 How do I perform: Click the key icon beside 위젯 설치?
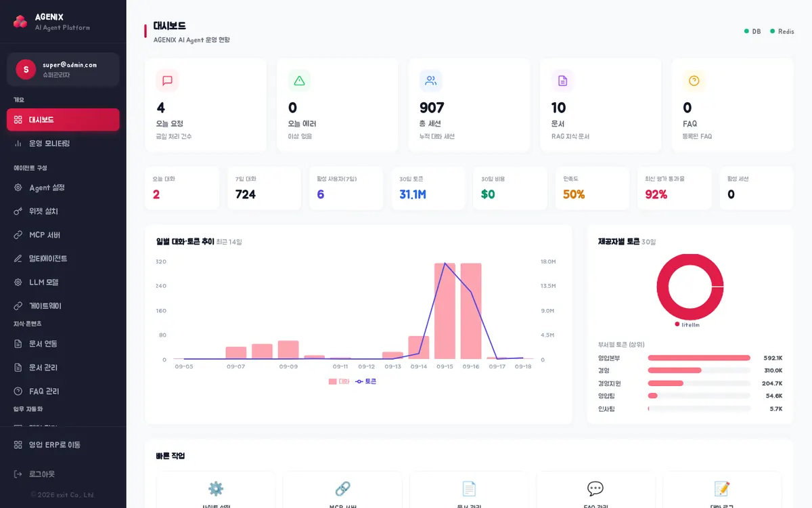tap(18, 211)
